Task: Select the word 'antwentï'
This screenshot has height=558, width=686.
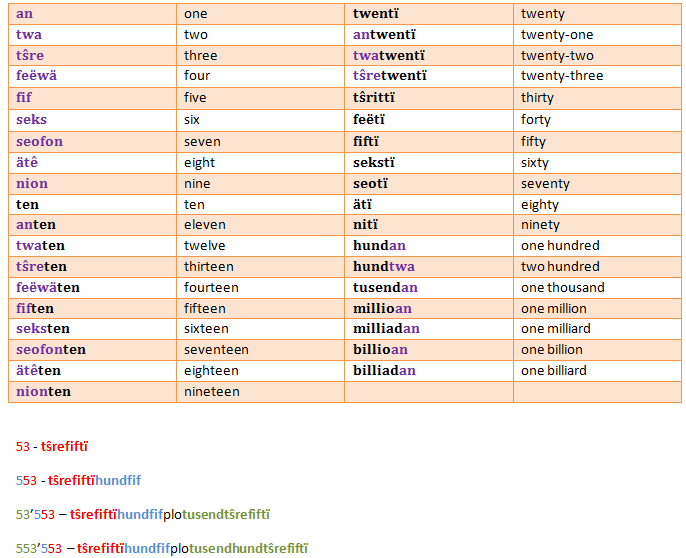Action: (388, 34)
